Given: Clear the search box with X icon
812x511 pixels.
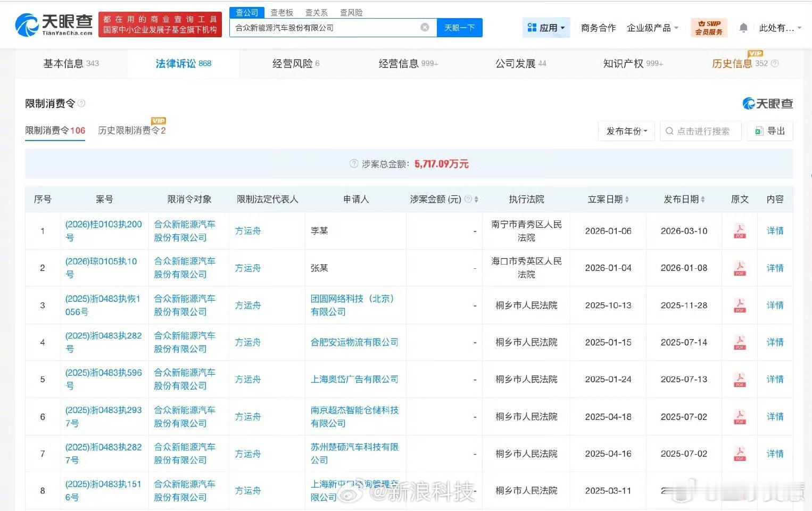Looking at the screenshot, I should (425, 28).
